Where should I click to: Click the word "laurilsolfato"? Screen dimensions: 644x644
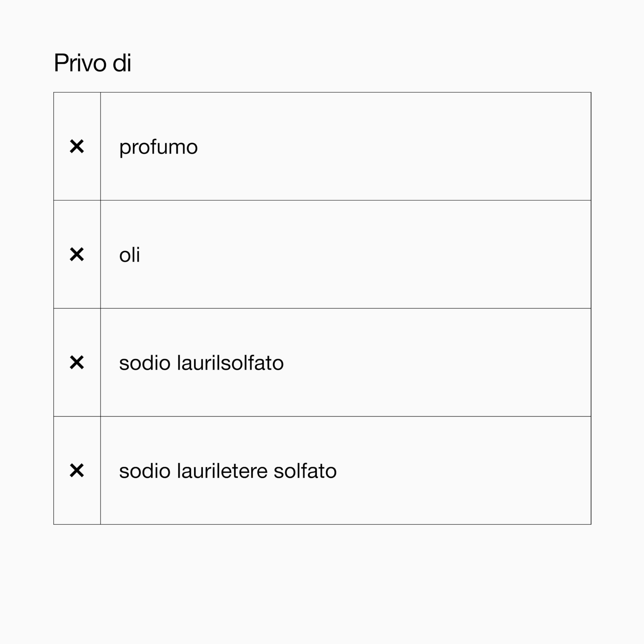pyautogui.click(x=230, y=363)
